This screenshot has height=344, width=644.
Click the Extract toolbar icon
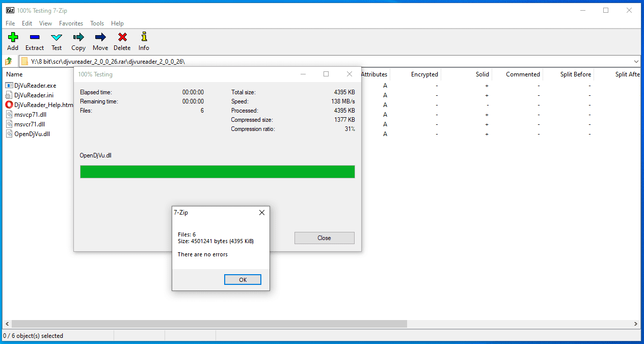tap(35, 37)
